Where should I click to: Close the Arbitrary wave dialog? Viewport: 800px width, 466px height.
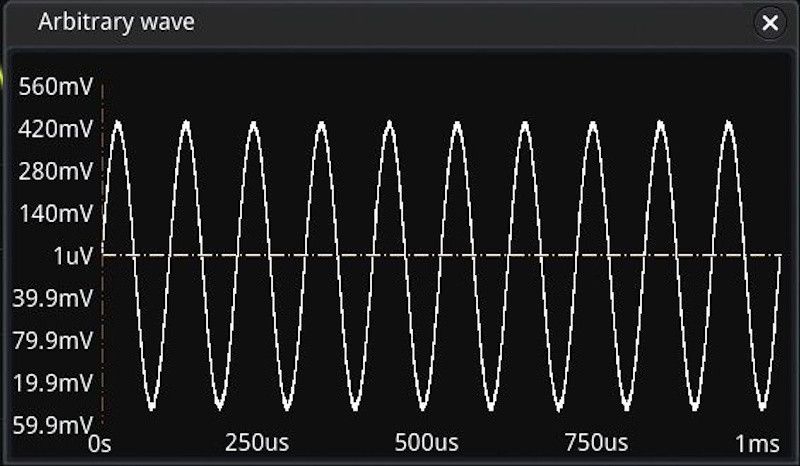click(769, 24)
